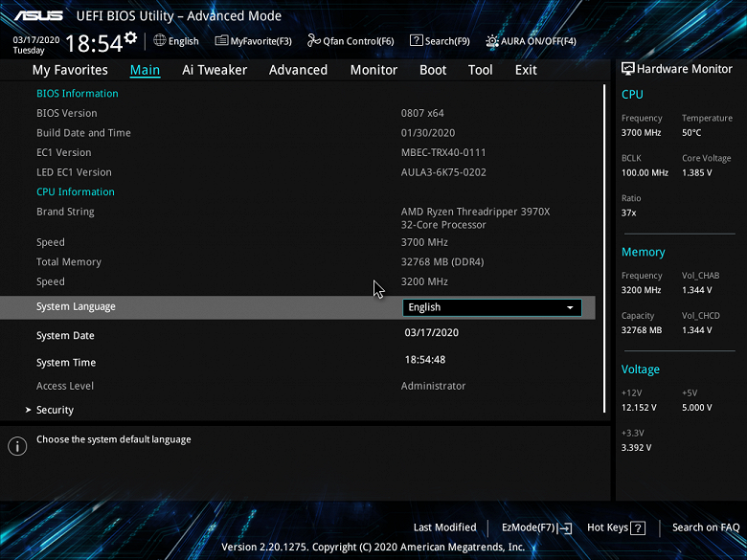Click the large clock 18:54 display
747x560 pixels.
pyautogui.click(x=94, y=44)
